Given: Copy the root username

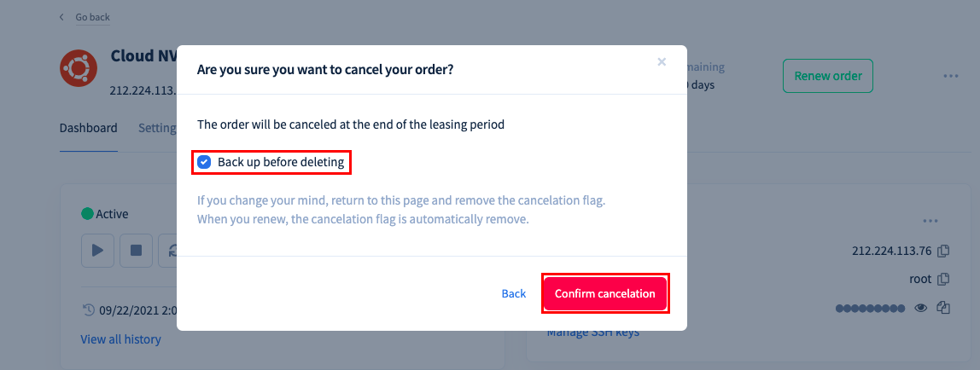Looking at the screenshot, I should (944, 278).
